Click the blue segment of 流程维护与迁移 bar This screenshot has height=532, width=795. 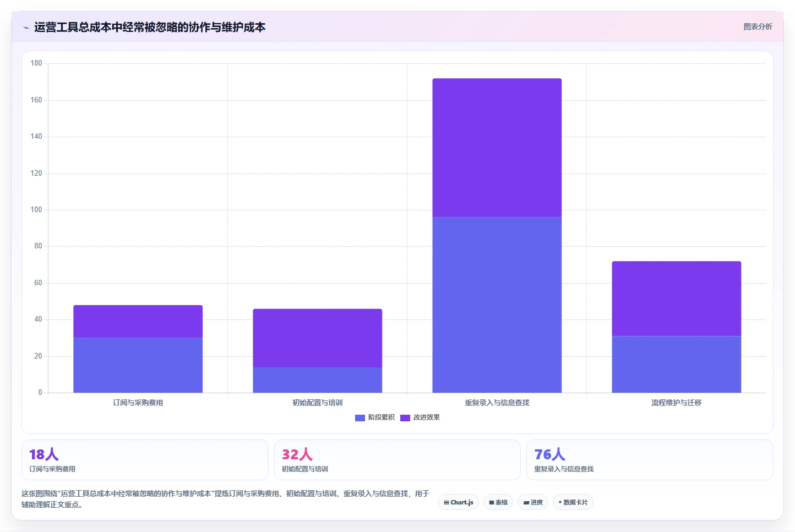pyautogui.click(x=676, y=365)
